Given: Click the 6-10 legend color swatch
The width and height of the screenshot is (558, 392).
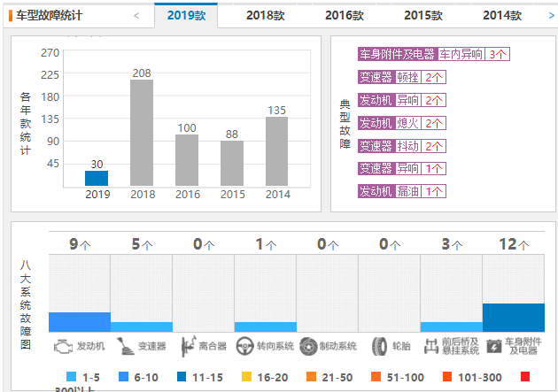Looking at the screenshot, I should [123, 376].
